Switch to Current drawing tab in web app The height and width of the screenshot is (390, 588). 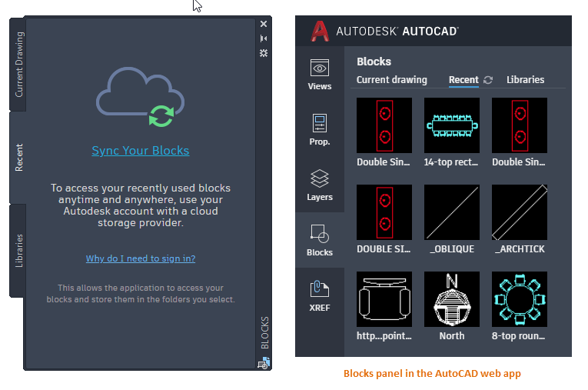coord(391,80)
